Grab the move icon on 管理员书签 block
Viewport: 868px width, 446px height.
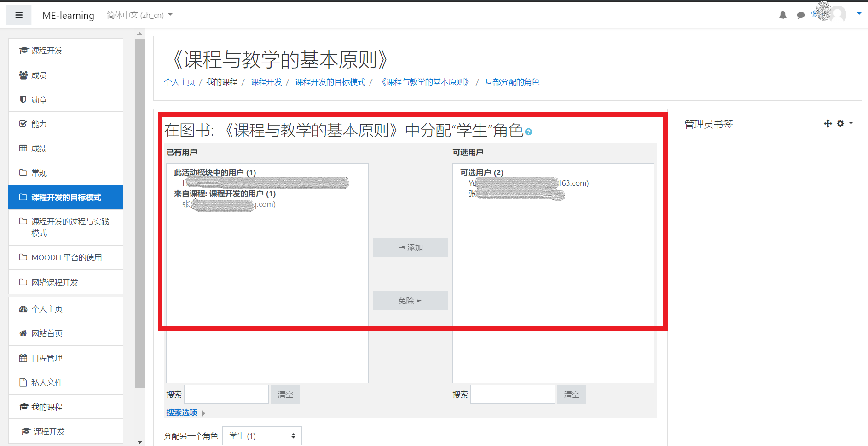point(827,124)
